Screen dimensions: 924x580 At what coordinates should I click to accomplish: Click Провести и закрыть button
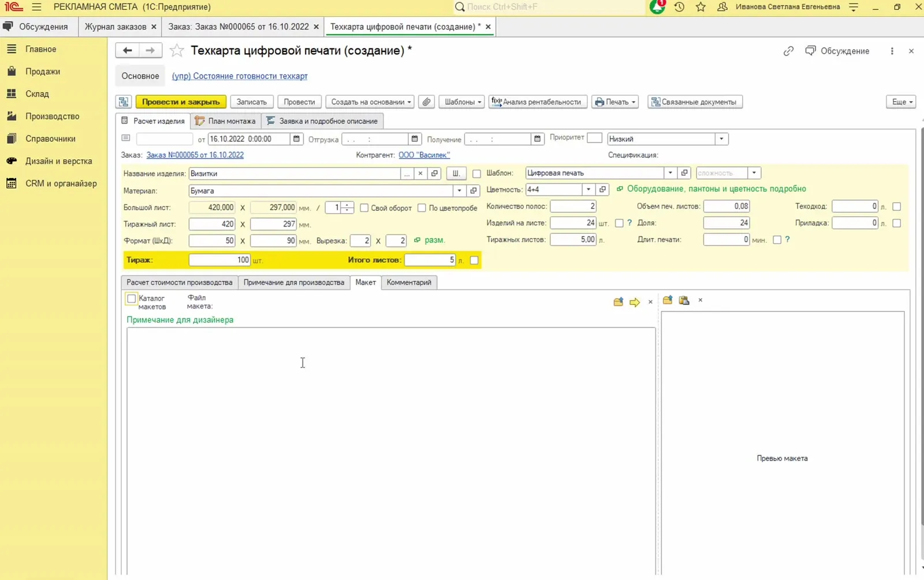pyautogui.click(x=181, y=102)
